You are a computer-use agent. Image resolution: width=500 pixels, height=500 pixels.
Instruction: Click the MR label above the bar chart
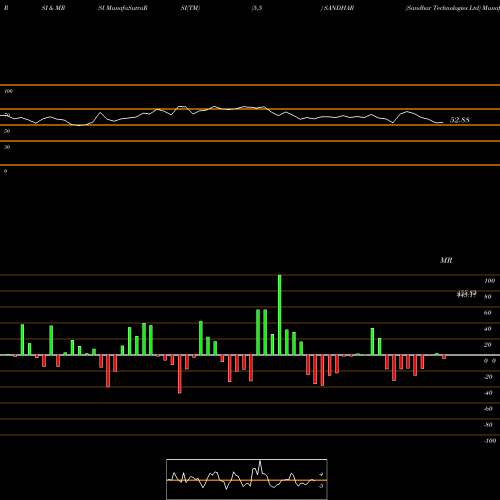coord(446,260)
